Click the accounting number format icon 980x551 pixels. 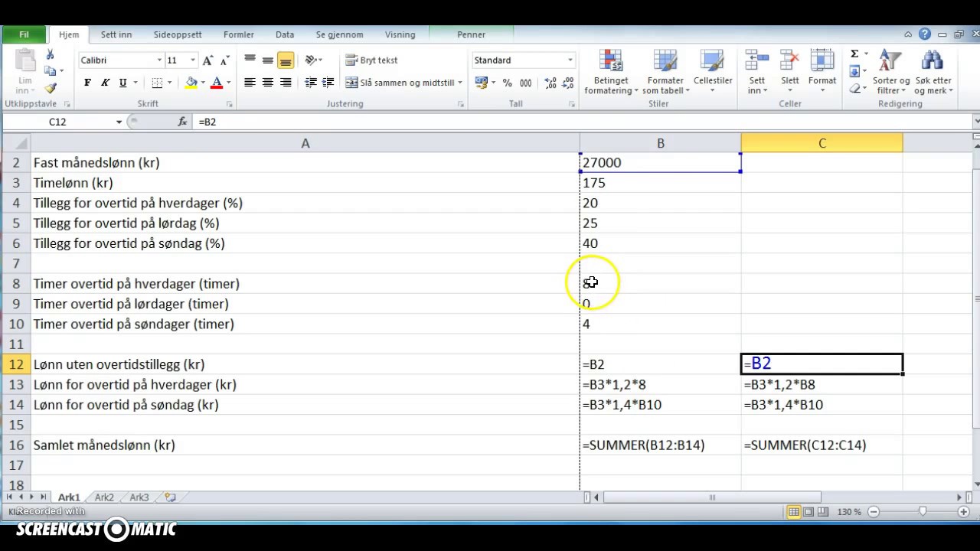482,83
